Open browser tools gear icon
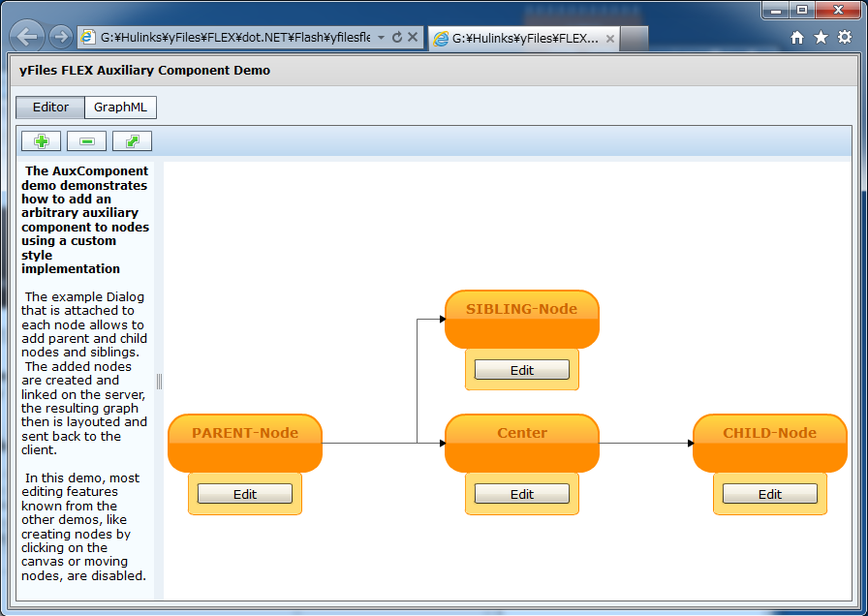 (x=845, y=37)
